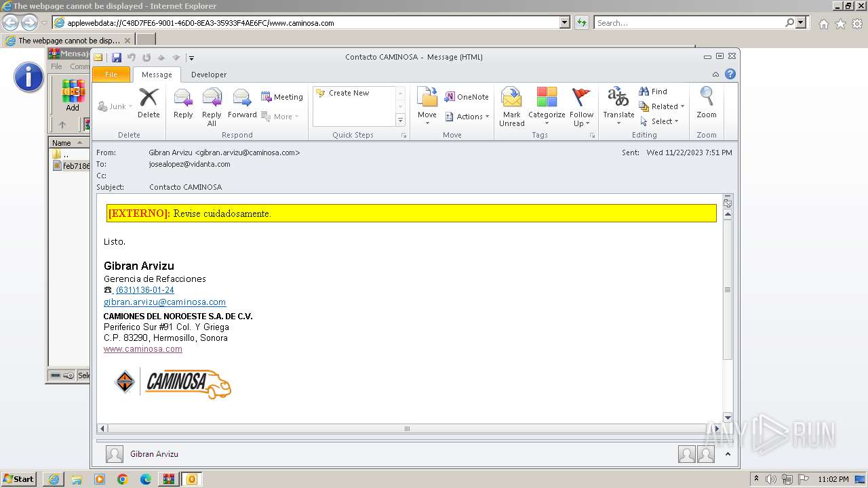Open the File menu in WinRAR window
Screen dimensions: 868x488
coord(56,66)
